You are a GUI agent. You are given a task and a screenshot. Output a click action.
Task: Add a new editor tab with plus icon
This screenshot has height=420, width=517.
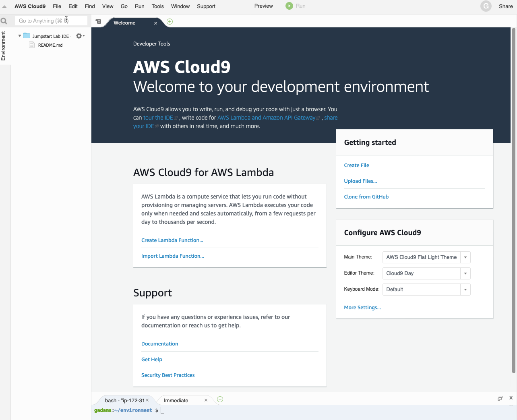point(170,22)
